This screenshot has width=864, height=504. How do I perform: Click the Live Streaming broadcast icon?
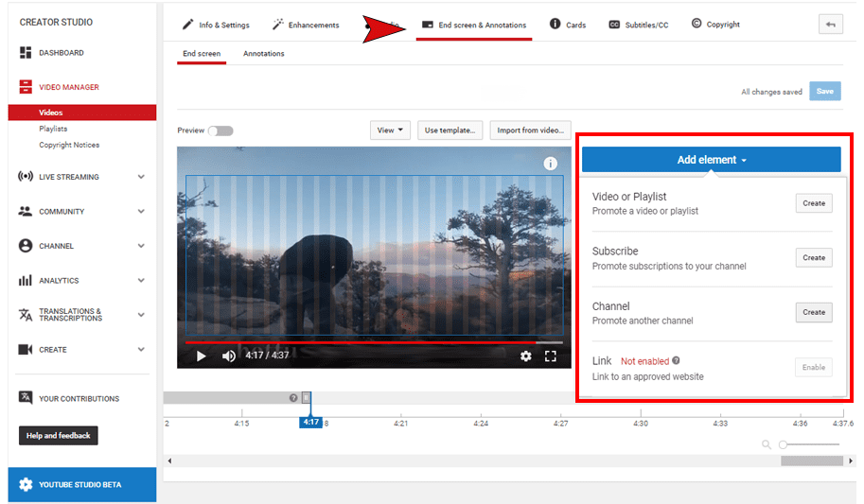point(26,176)
